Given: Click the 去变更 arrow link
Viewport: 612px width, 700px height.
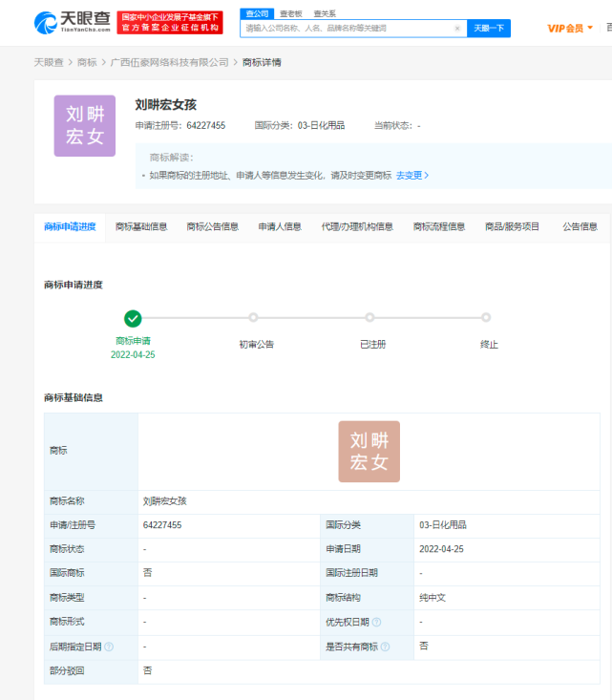Looking at the screenshot, I should pos(412,176).
